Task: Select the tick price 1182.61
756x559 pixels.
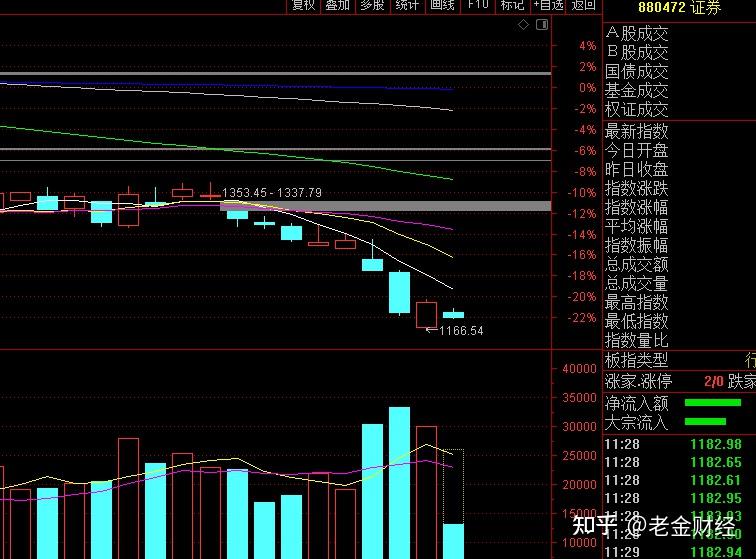Action: click(716, 480)
